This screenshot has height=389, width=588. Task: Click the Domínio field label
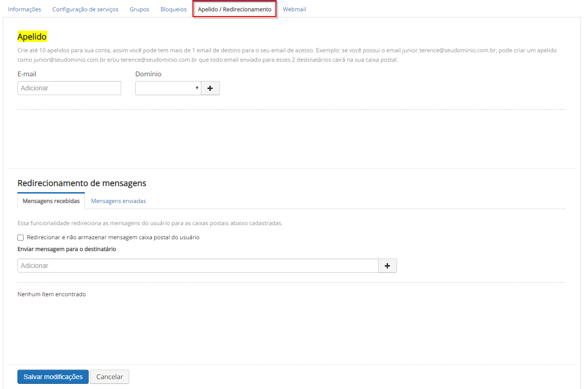[148, 74]
